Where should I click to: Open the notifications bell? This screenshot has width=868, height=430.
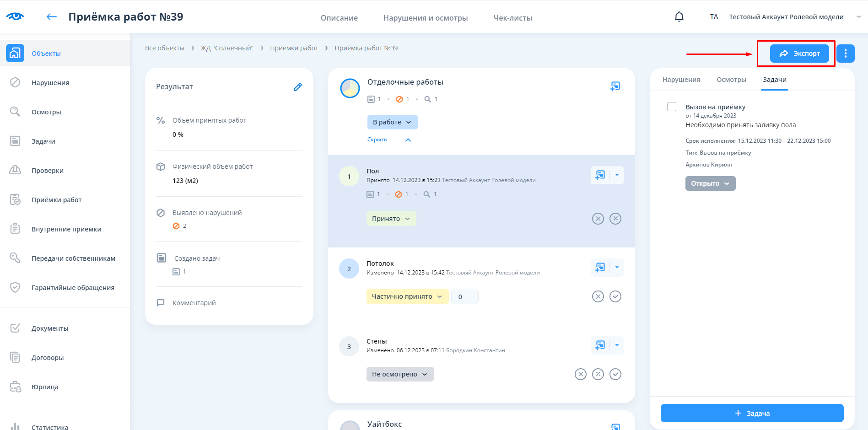click(679, 17)
